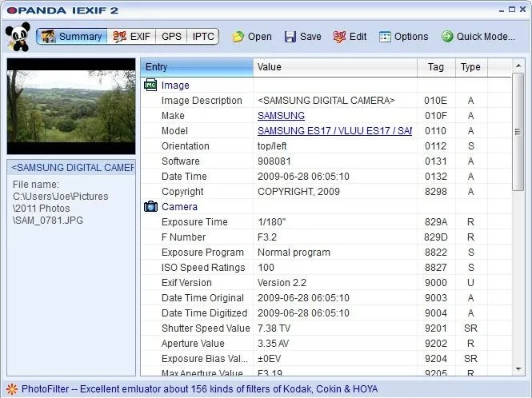Click the Options window icon
Screen dimensions: 532x398
tap(385, 37)
